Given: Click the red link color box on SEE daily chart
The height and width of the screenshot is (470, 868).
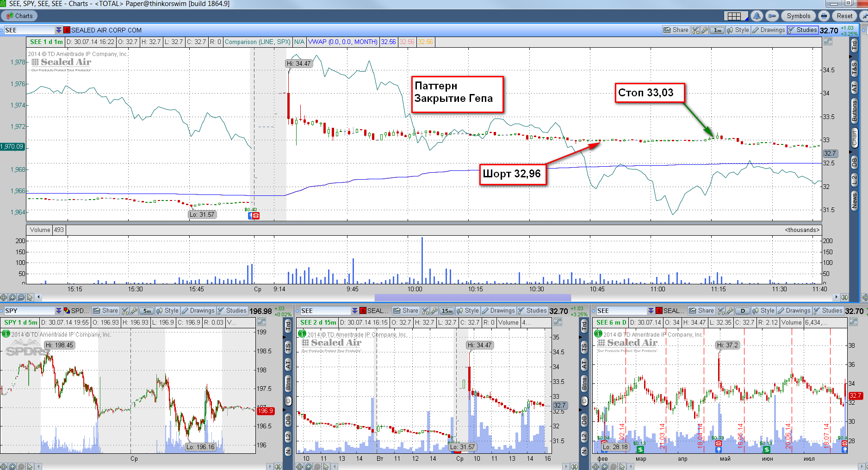Looking at the screenshot, I should click(659, 311).
